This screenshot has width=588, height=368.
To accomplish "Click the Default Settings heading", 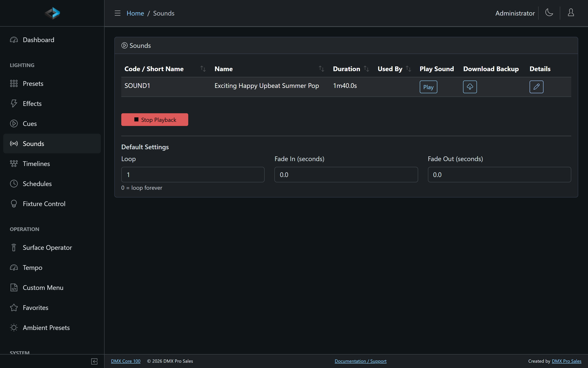I will [145, 147].
